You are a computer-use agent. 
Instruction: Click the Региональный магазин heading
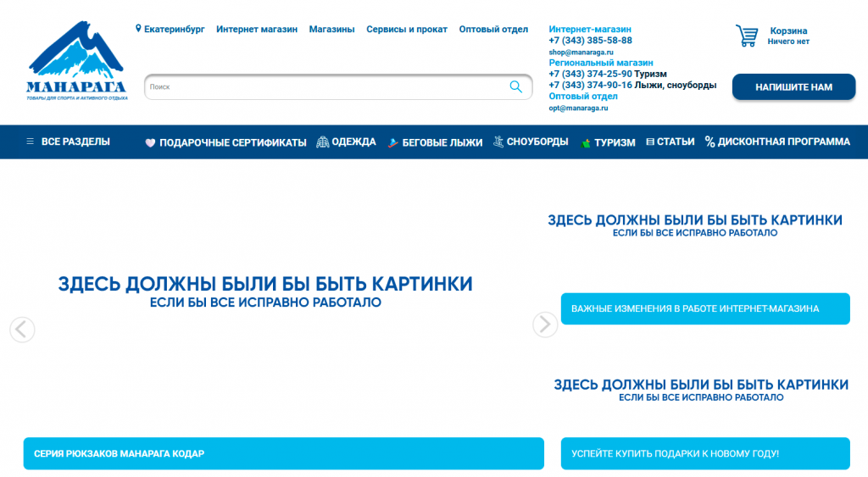pos(601,63)
